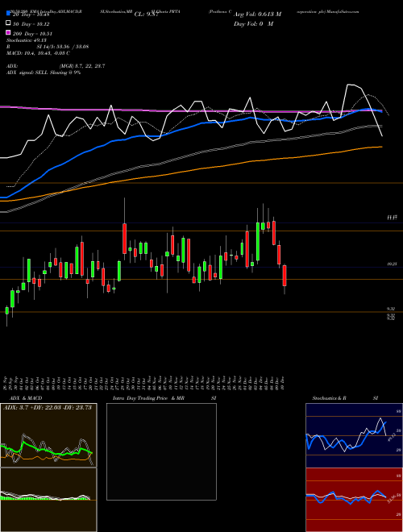Screen dimensions: 403x532
Task: Click the 'Stochastics & R' panel title
Action: coord(329,398)
